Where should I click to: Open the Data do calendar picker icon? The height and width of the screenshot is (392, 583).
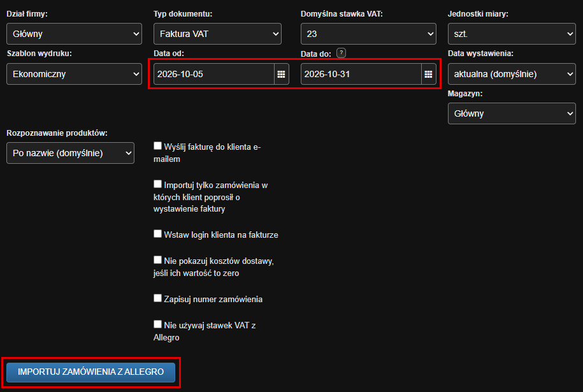pos(429,74)
